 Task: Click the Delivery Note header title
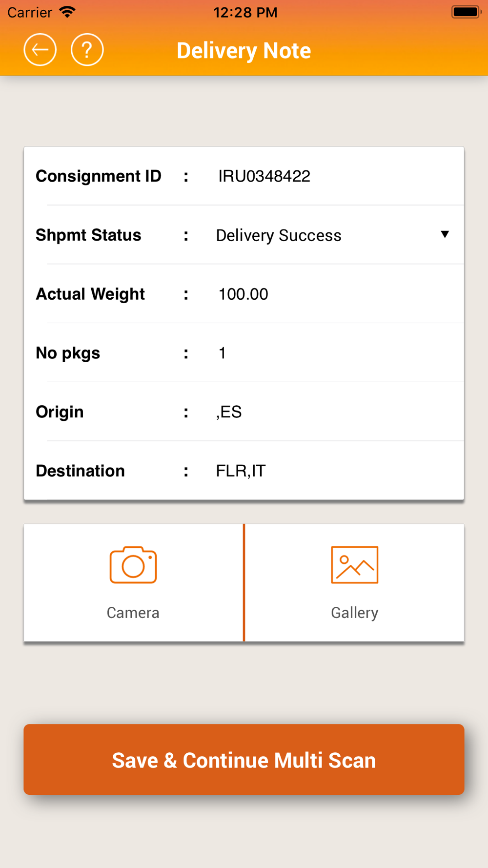point(244,51)
